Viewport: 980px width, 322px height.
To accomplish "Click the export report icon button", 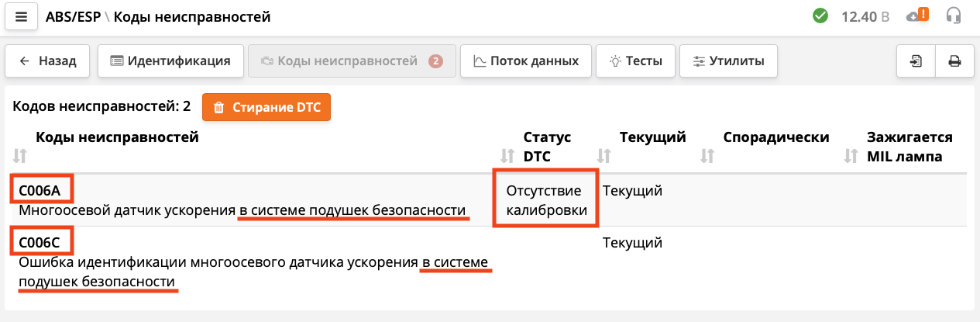I will (x=916, y=61).
